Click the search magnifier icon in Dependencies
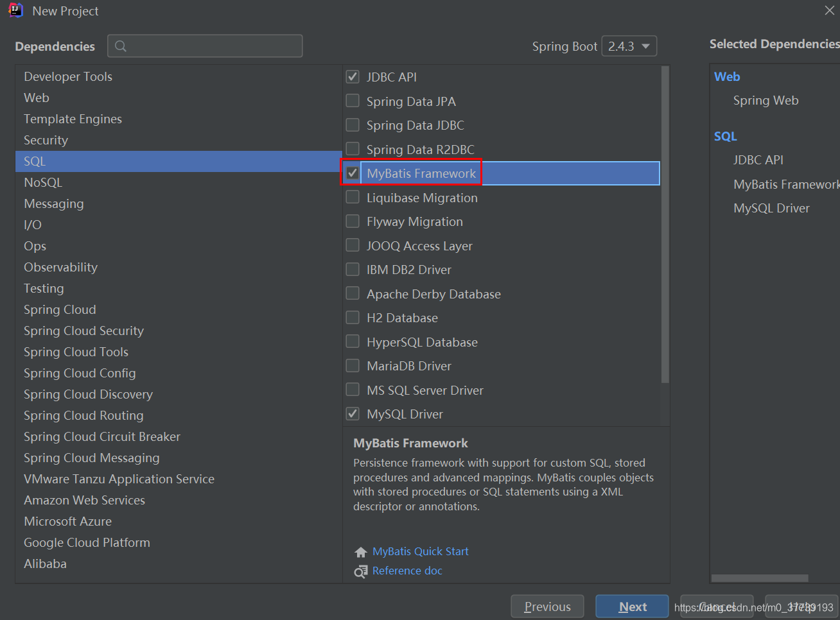 tap(121, 46)
